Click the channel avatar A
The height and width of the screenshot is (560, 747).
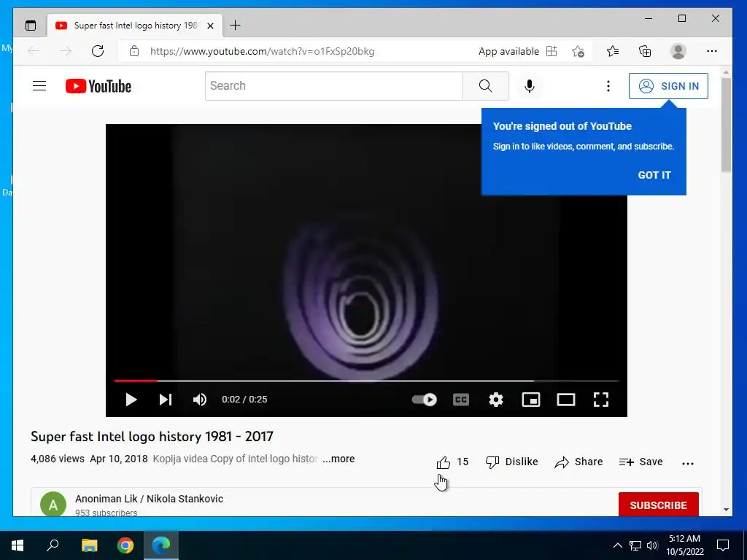point(53,505)
